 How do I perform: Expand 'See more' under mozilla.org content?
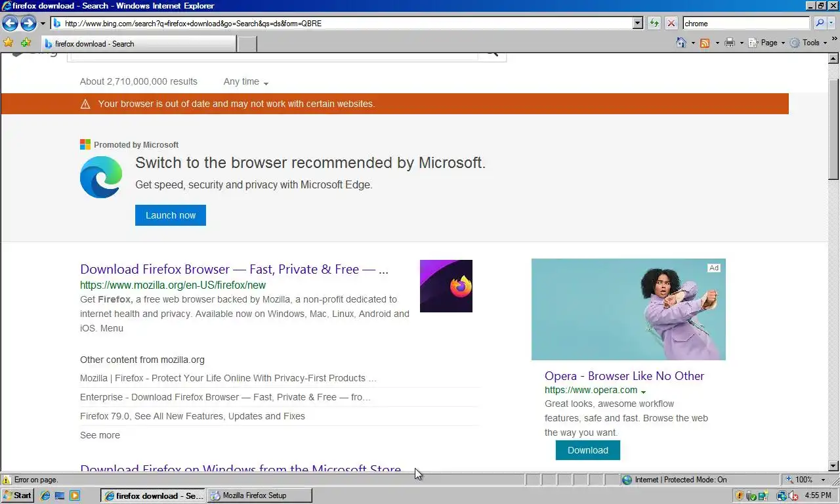tap(100, 435)
